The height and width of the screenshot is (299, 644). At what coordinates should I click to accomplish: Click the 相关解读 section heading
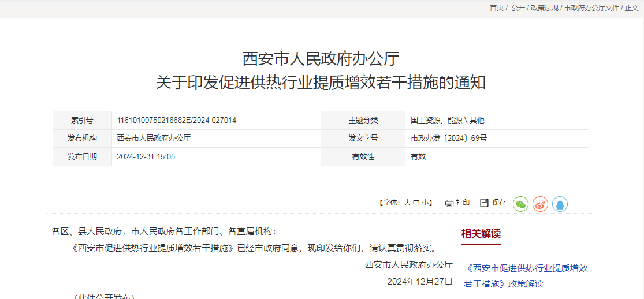click(481, 234)
